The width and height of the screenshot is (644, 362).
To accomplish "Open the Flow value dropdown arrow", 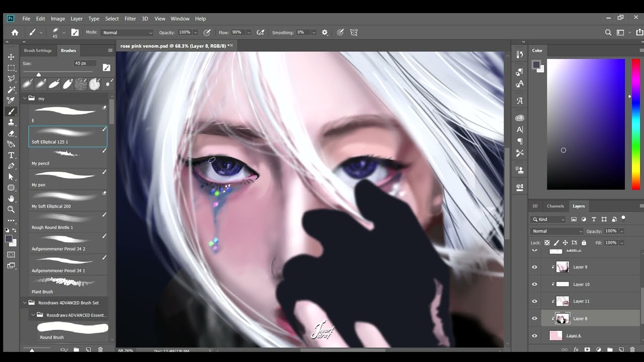I will point(249,32).
